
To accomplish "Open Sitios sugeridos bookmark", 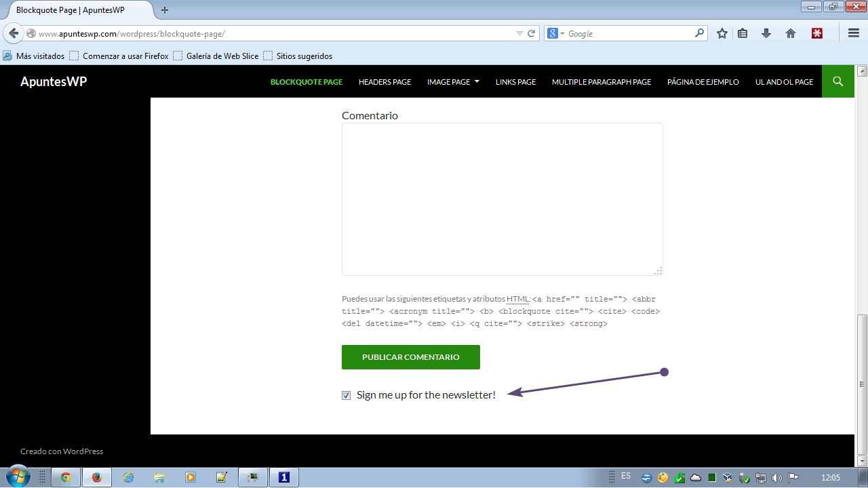I will [298, 56].
